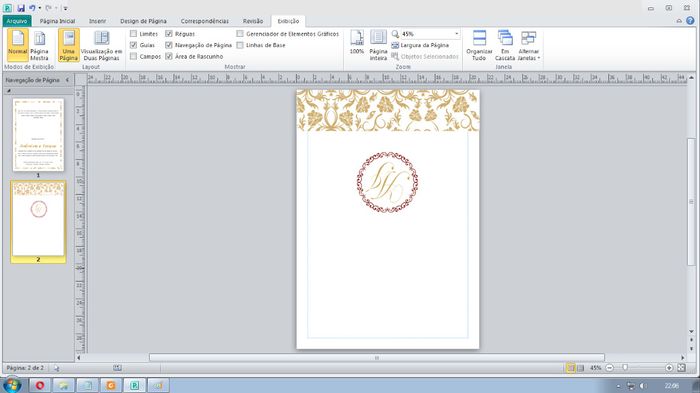The image size is (700, 393).
Task: Click Em Cascata window button
Action: tap(505, 45)
